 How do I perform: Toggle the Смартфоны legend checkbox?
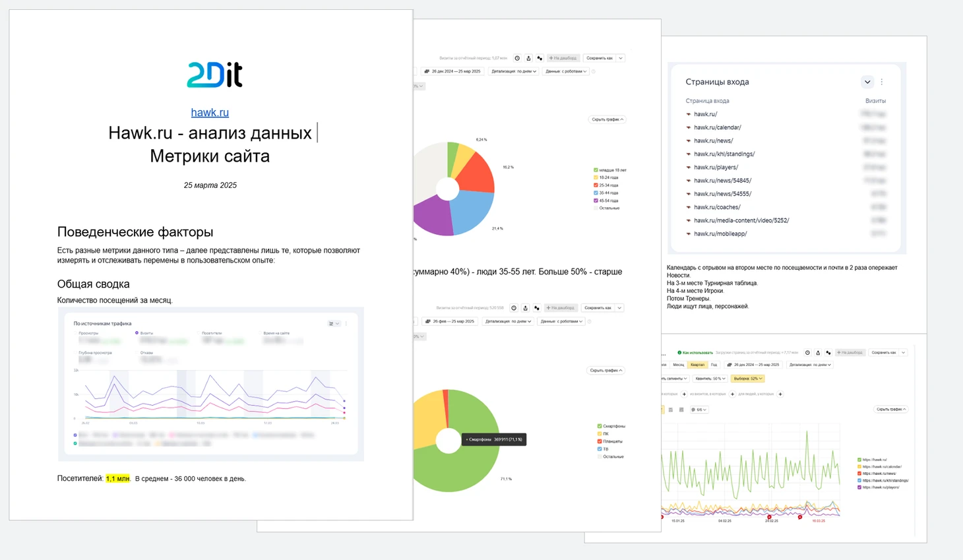tap(600, 426)
